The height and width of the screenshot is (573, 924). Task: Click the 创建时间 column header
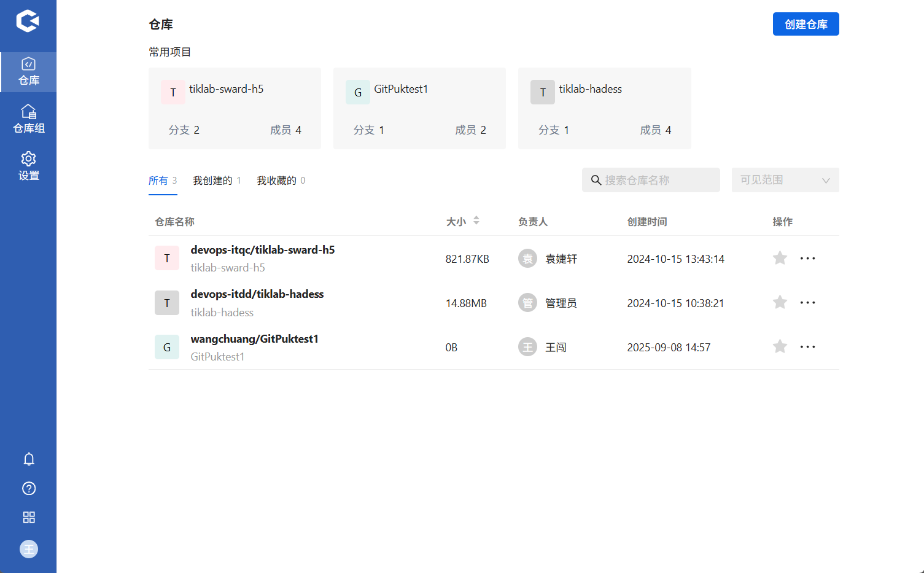(x=647, y=222)
